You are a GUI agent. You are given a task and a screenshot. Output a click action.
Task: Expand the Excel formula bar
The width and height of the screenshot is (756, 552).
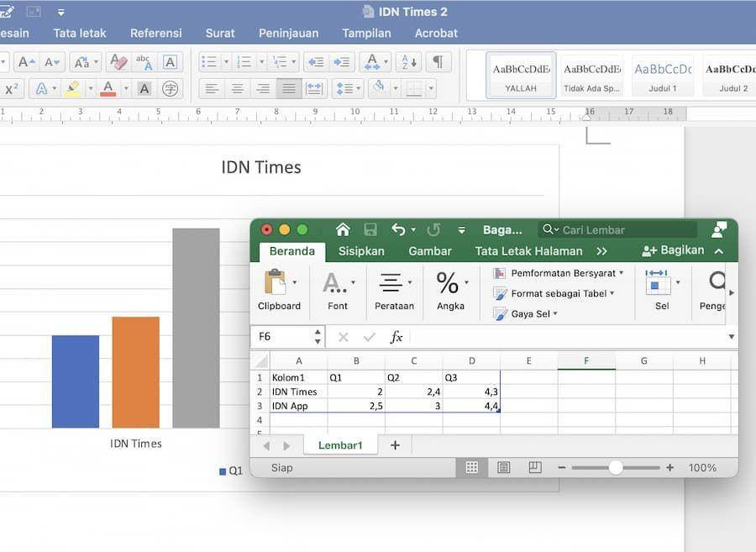click(x=731, y=337)
